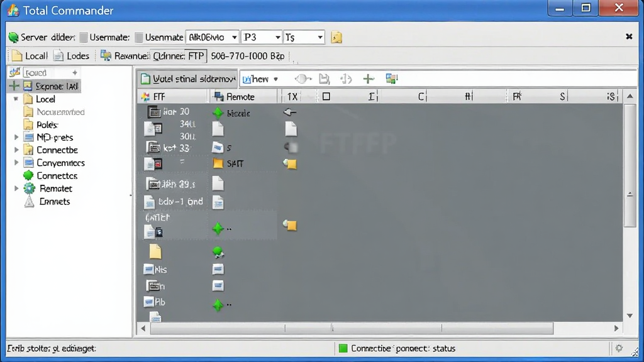Click the yellow folder icon beside Ts dropdown
This screenshot has width=644, height=362.
click(336, 37)
